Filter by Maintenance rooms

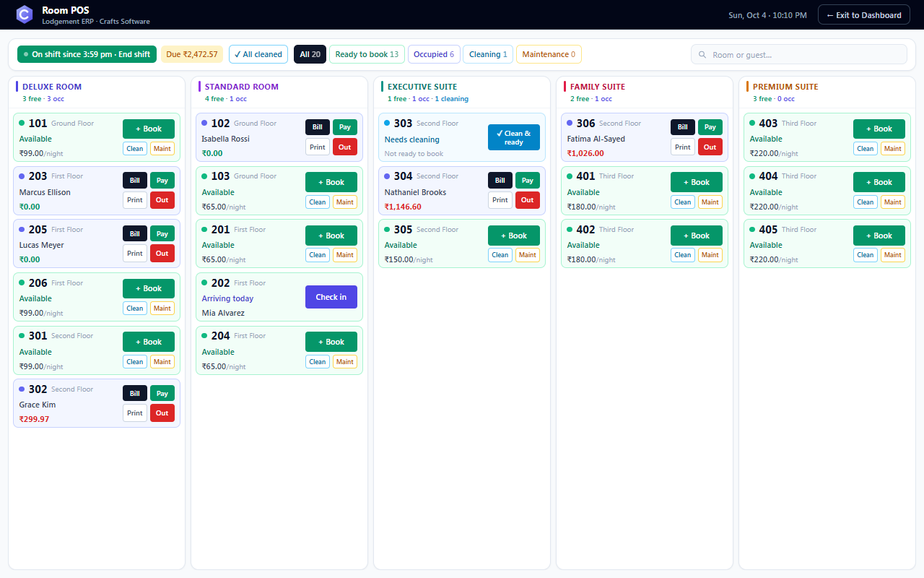pyautogui.click(x=549, y=54)
